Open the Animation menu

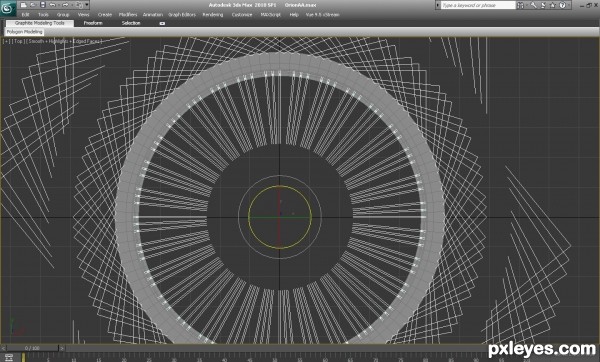[153, 15]
